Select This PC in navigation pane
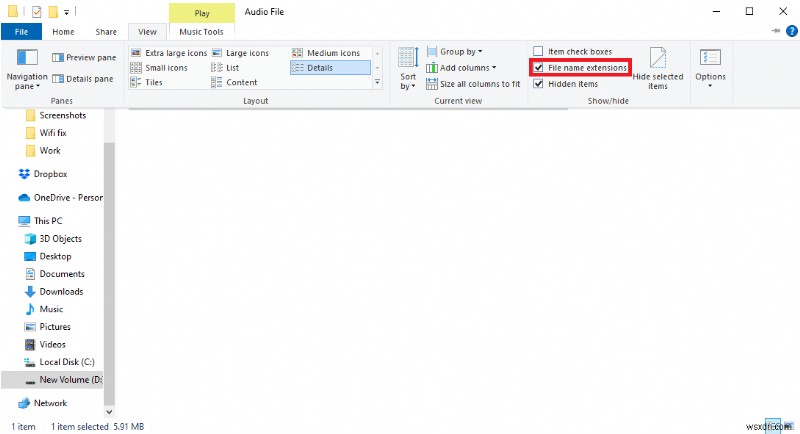 (40, 221)
